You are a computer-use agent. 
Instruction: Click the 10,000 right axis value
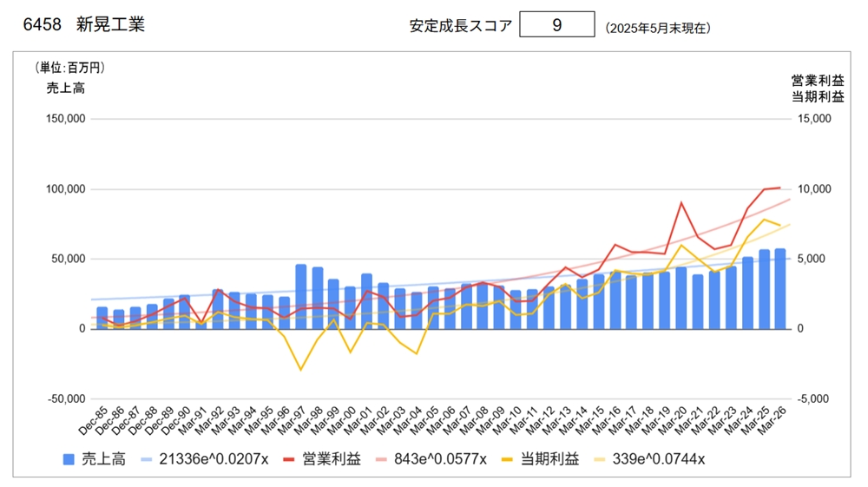(x=814, y=189)
